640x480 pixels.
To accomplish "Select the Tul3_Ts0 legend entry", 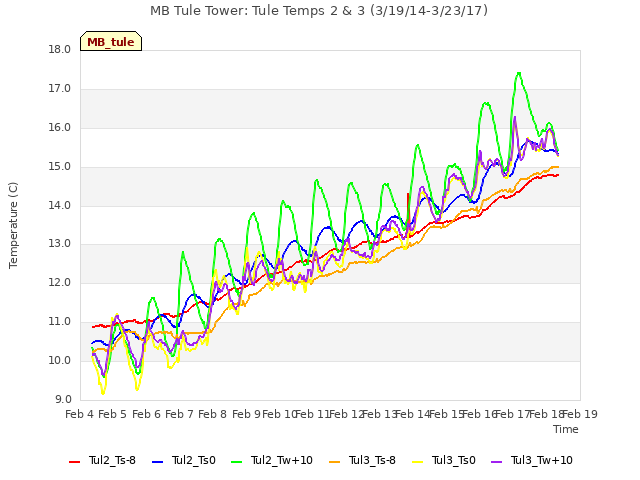I will (x=444, y=461).
